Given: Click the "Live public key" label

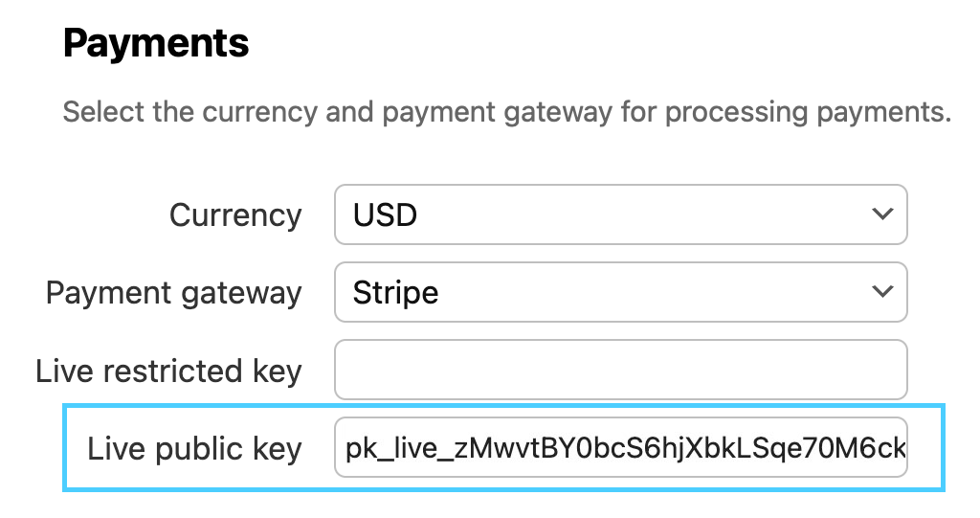Looking at the screenshot, I should 194,448.
